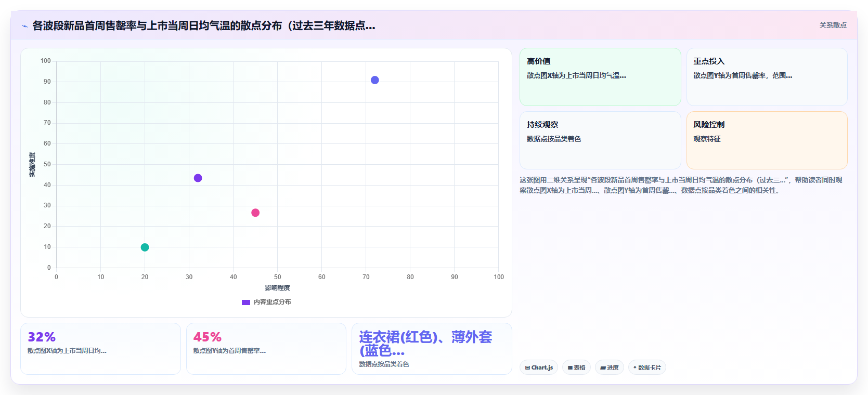Click the 观察特征 text in 风险控制 card

(707, 139)
